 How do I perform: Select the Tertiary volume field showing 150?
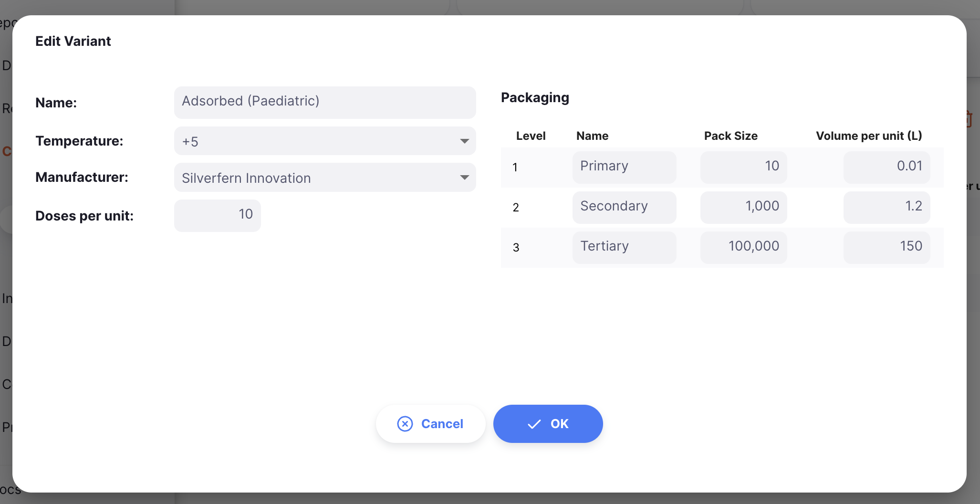[x=887, y=247]
